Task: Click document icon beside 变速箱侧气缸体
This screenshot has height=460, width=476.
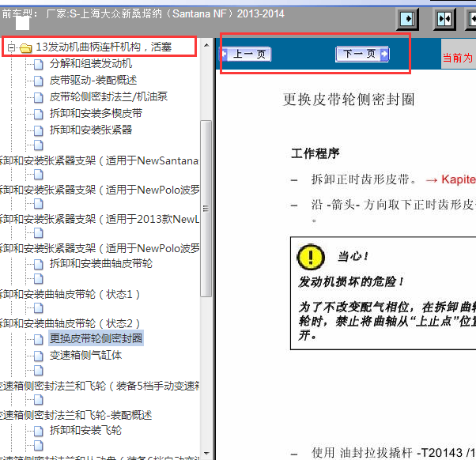Action: [x=39, y=356]
